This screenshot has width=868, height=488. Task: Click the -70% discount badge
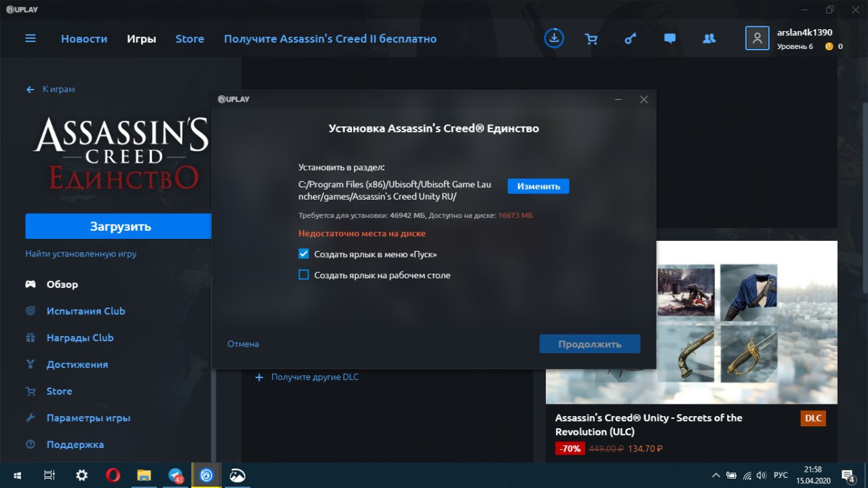[569, 449]
